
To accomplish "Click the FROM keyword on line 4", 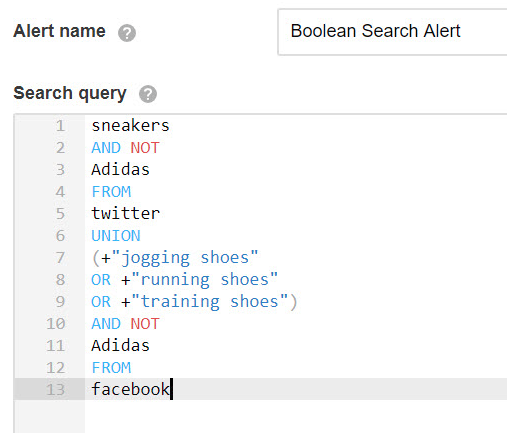I will pos(111,192).
